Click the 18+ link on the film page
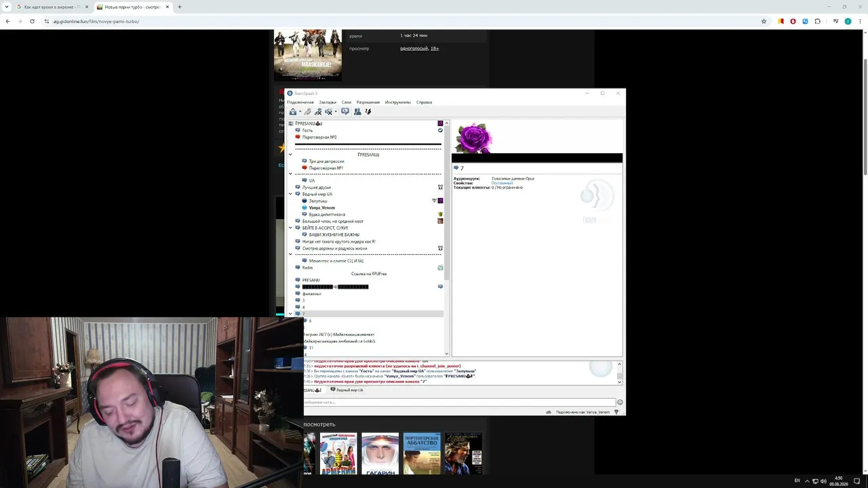The width and height of the screenshot is (868, 488). [x=435, y=48]
